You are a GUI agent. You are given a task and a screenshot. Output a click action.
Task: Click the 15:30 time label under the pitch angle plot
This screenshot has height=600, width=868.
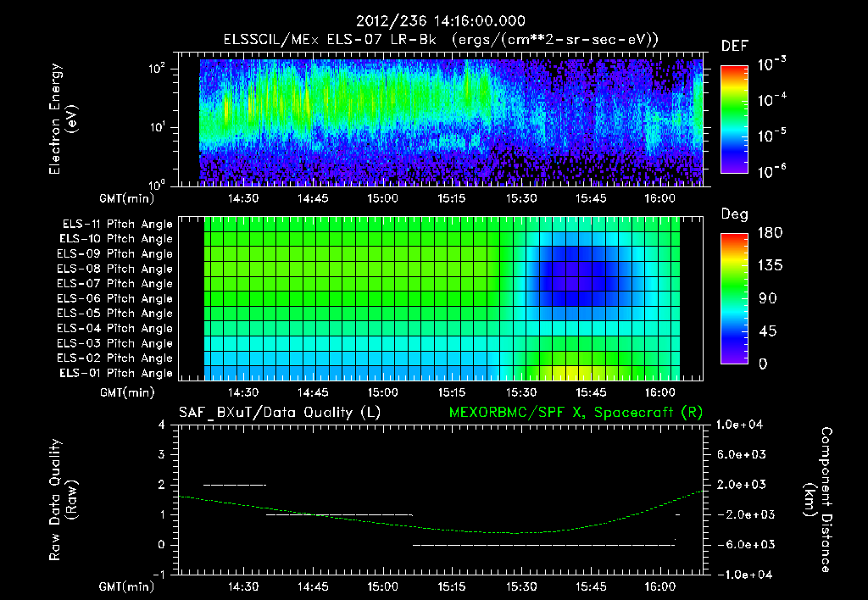point(521,393)
